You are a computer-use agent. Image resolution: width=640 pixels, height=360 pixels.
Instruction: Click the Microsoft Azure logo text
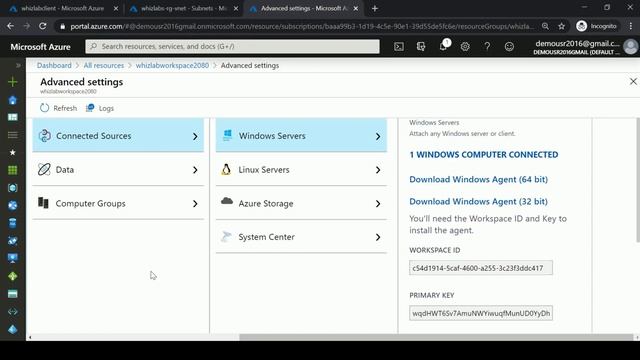tap(40, 47)
